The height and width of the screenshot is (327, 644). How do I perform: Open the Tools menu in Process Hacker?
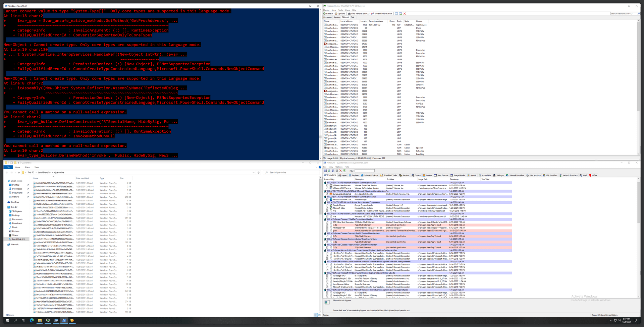[340, 10]
